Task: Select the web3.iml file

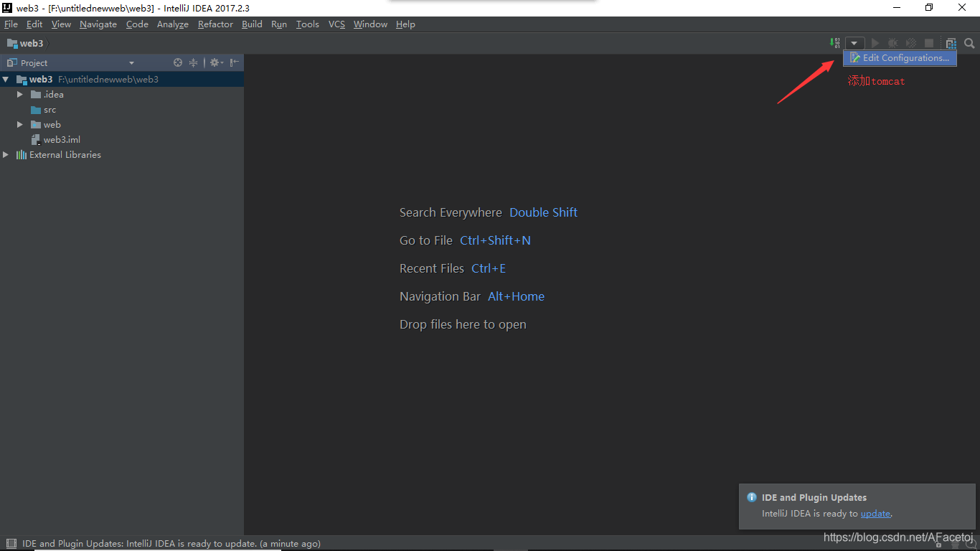Action: coord(56,140)
